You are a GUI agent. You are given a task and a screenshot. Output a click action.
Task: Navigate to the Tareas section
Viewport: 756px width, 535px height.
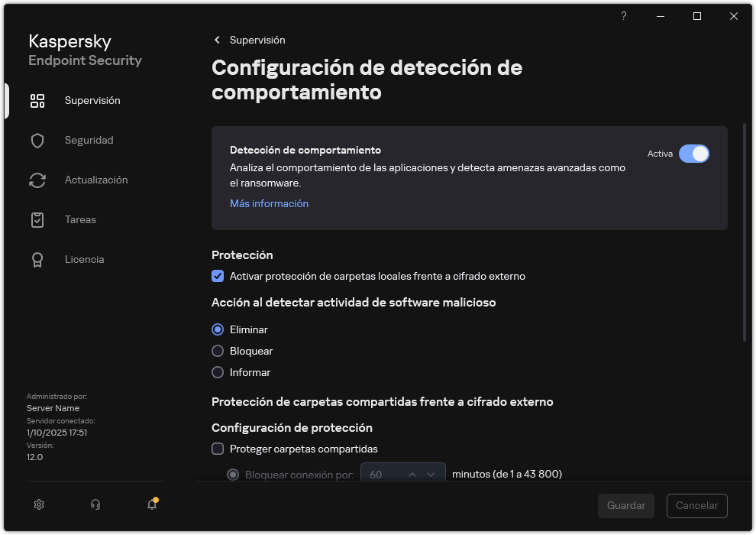[x=79, y=219]
